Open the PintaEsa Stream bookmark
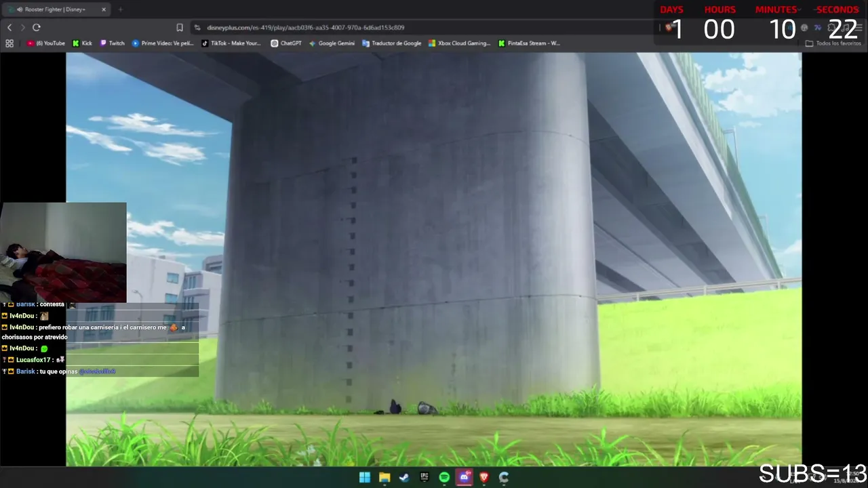 (529, 43)
